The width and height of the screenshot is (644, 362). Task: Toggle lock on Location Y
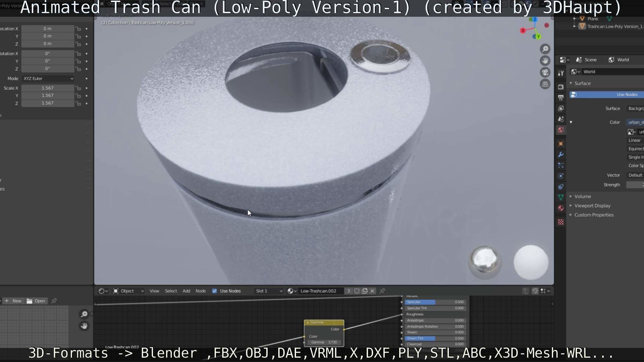click(x=78, y=36)
